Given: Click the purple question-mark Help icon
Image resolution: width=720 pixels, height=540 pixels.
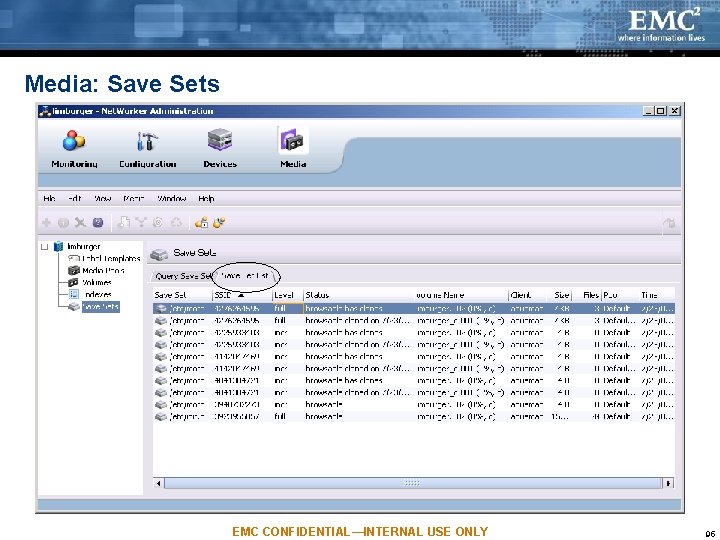Looking at the screenshot, I should [x=98, y=223].
